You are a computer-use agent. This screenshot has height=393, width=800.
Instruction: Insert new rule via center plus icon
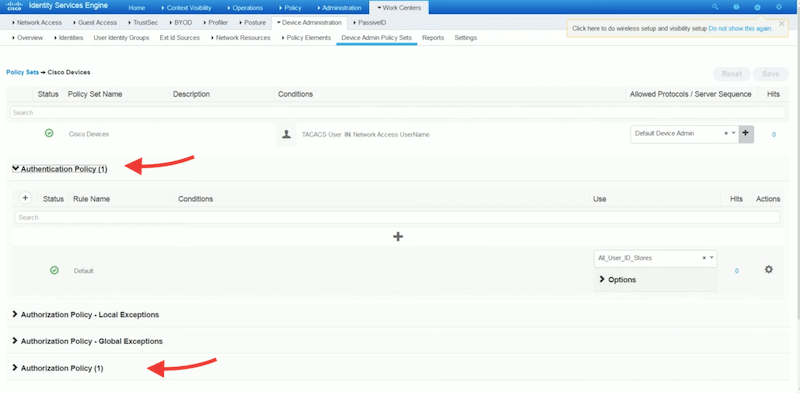pyautogui.click(x=398, y=236)
